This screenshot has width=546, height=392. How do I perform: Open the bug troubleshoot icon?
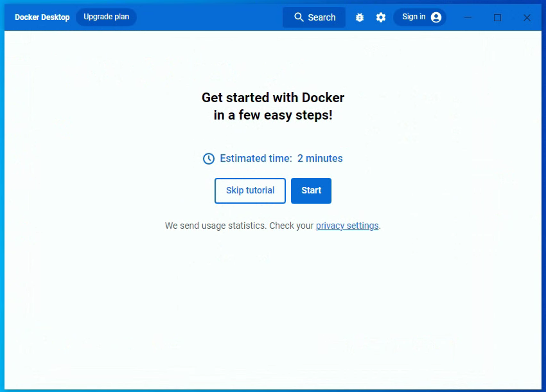(360, 17)
